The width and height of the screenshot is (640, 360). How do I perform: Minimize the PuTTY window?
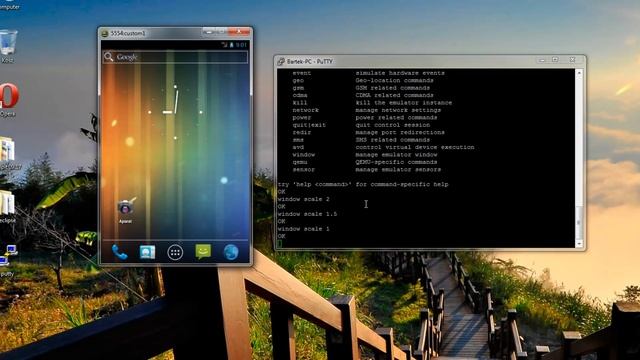542,60
